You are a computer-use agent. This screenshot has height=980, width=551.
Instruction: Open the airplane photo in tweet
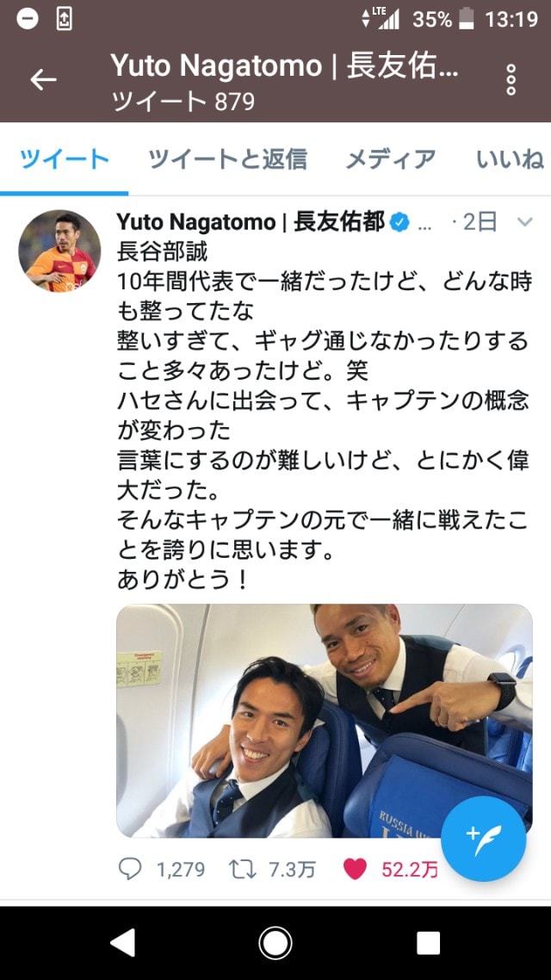point(325,721)
